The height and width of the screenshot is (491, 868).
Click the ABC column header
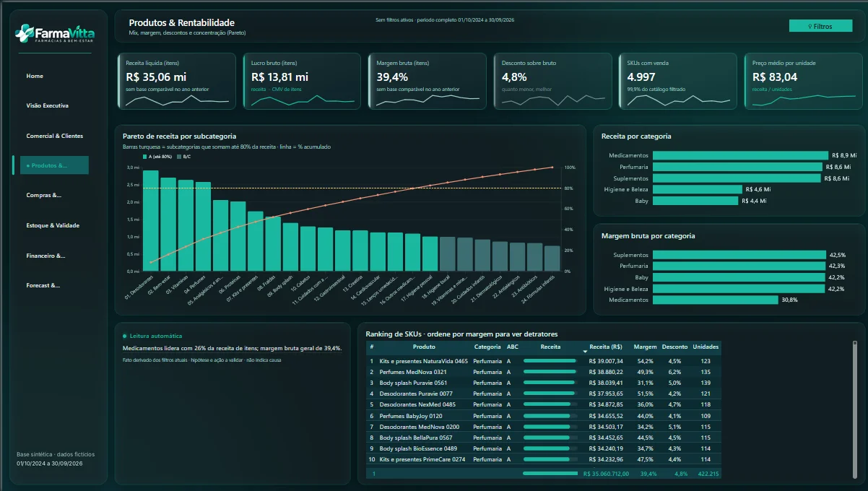513,347
